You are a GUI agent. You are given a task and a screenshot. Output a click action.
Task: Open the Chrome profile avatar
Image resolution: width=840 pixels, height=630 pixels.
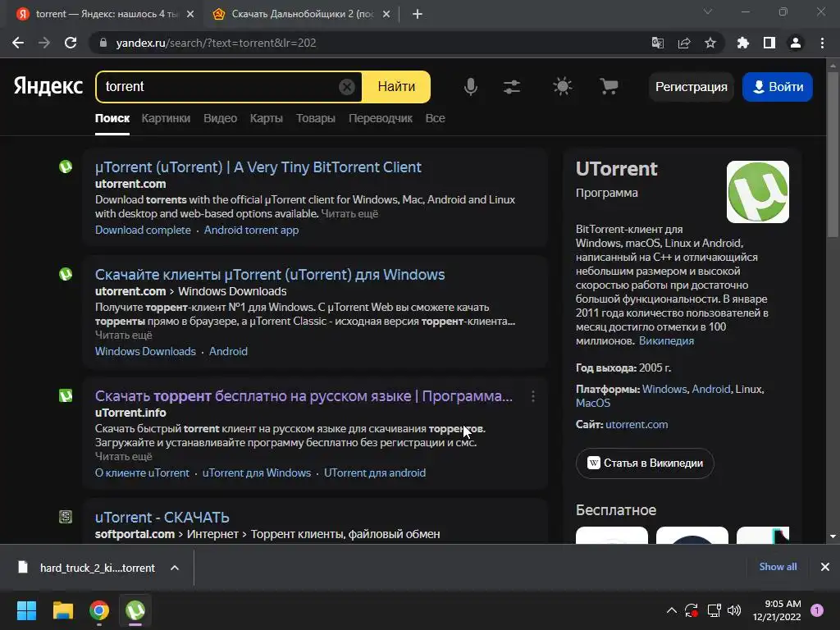(796, 43)
